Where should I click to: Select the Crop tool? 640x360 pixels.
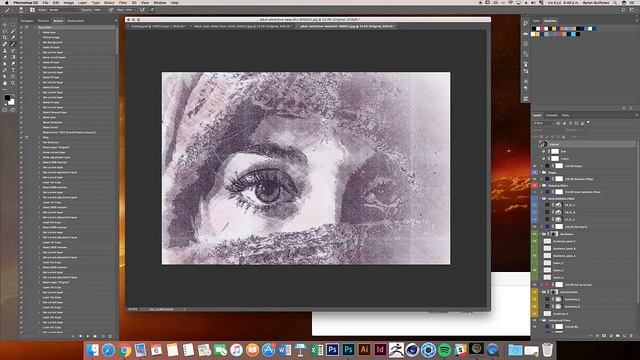click(4, 38)
